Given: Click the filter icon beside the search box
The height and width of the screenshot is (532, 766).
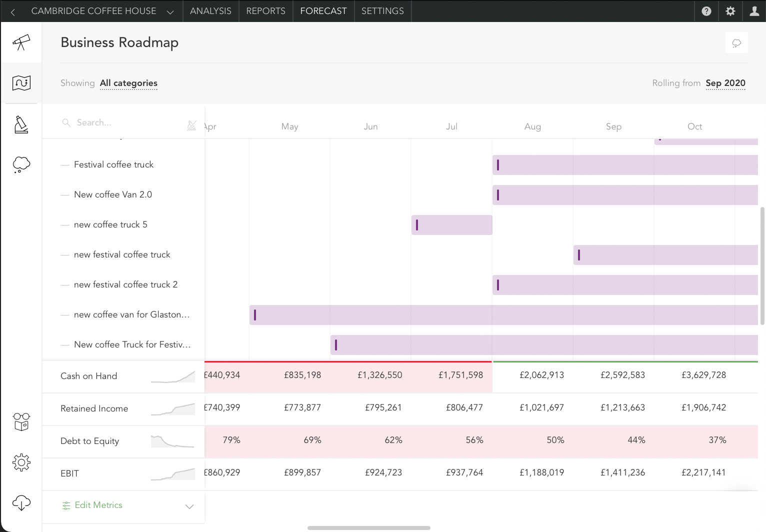Looking at the screenshot, I should pyautogui.click(x=191, y=125).
